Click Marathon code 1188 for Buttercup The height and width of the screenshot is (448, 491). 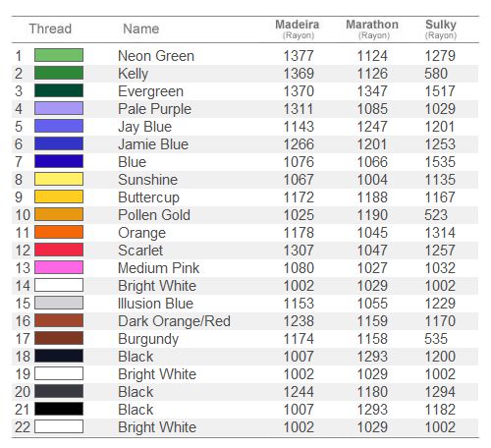[372, 197]
